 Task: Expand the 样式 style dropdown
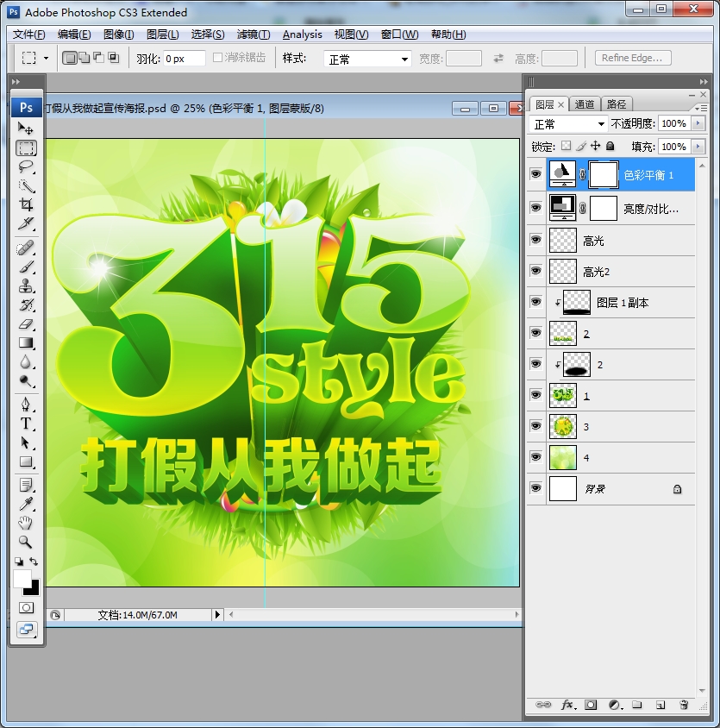tap(368, 60)
